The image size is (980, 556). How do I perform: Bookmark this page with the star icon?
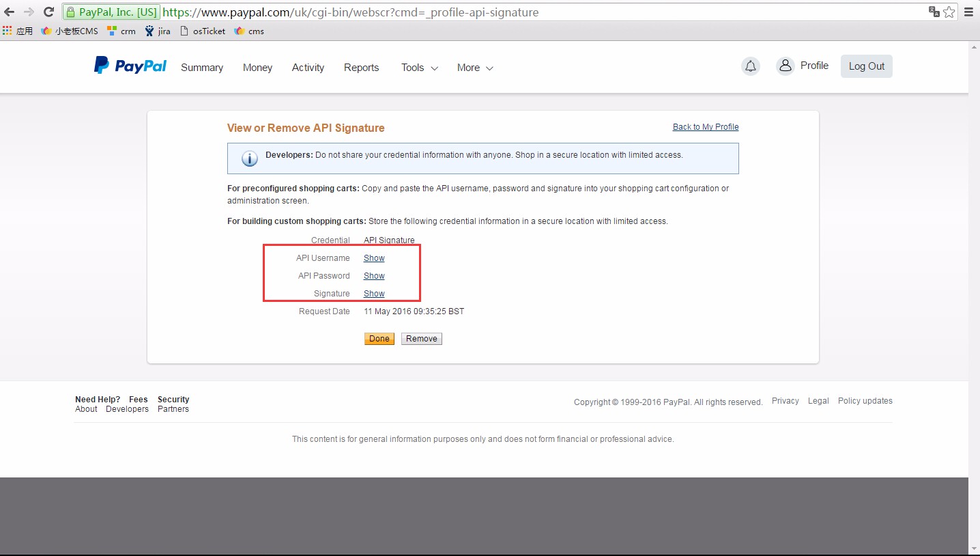949,12
